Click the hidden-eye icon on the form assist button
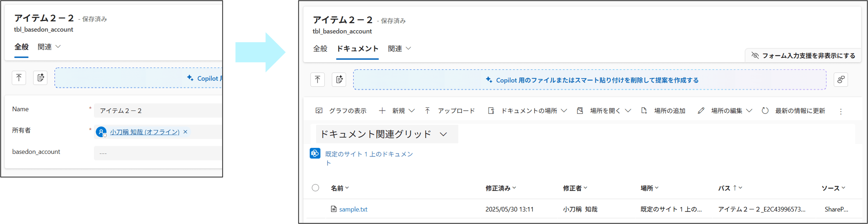 pos(755,55)
